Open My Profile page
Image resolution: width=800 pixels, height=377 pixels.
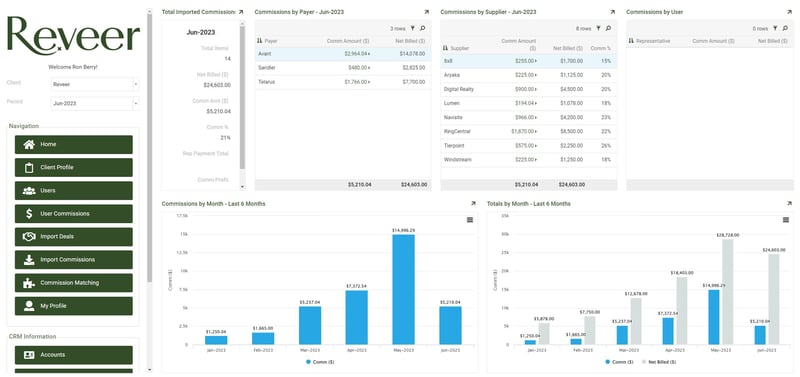[73, 306]
